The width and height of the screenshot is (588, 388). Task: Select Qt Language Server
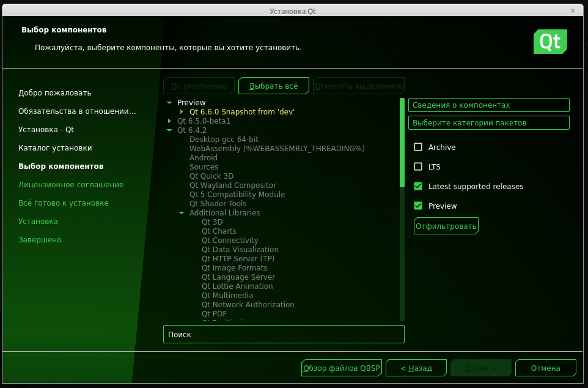238,277
